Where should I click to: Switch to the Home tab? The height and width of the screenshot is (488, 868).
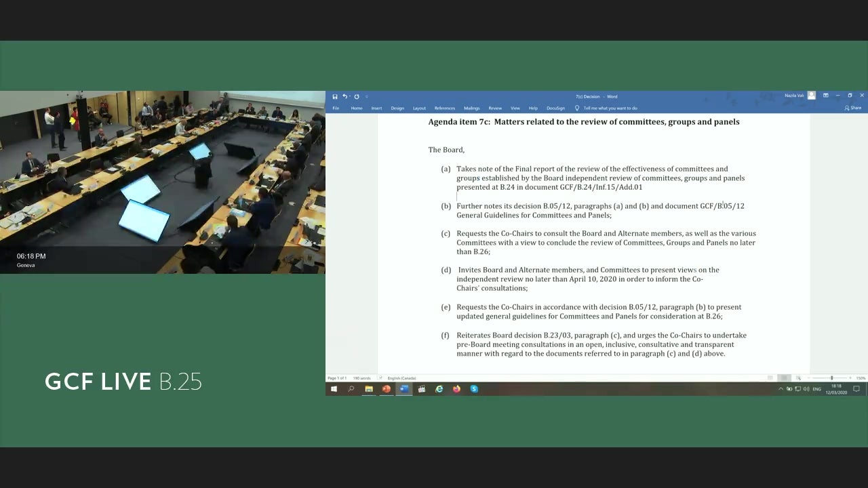(x=357, y=108)
